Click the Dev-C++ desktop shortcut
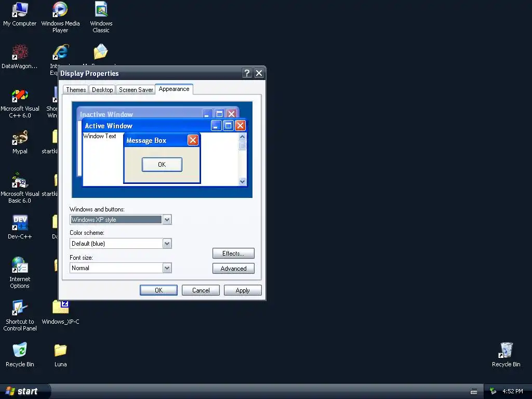The width and height of the screenshot is (532, 399). coord(20,227)
